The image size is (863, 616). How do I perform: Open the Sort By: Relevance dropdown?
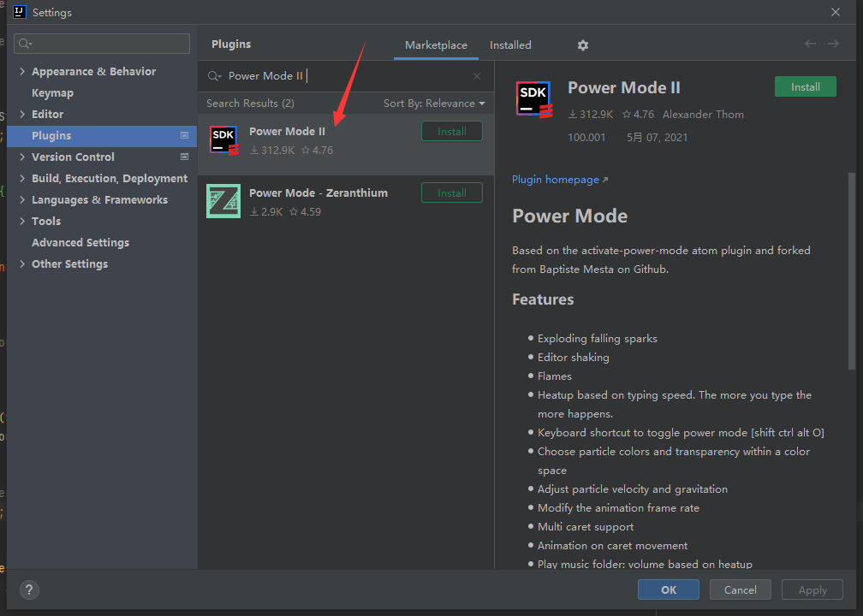point(434,104)
